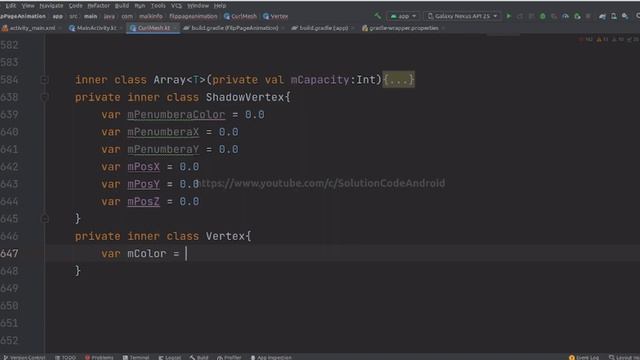Viewport: 640px width, 360px height.
Task: Click mPosX variable on line 642
Action: [143, 167]
